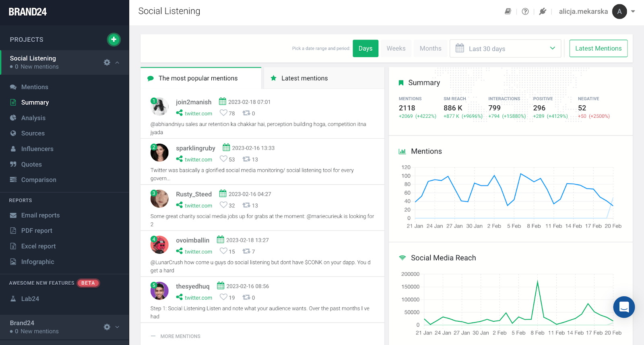Click the More Mentions link
Screen dimensions: 644x345
[x=180, y=336]
